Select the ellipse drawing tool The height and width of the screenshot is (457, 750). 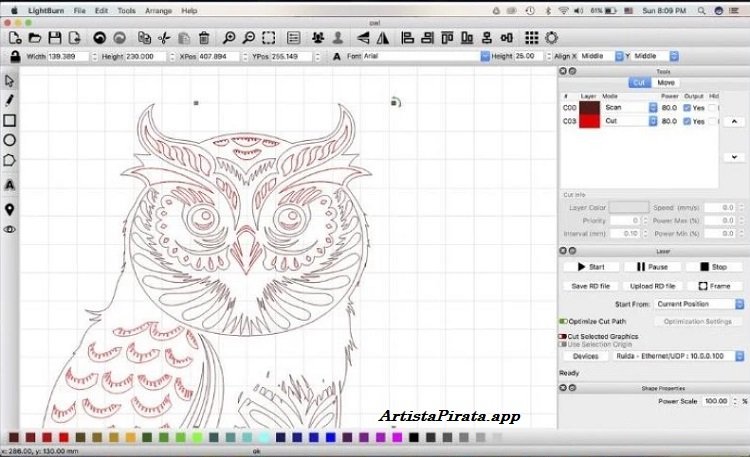[x=10, y=140]
